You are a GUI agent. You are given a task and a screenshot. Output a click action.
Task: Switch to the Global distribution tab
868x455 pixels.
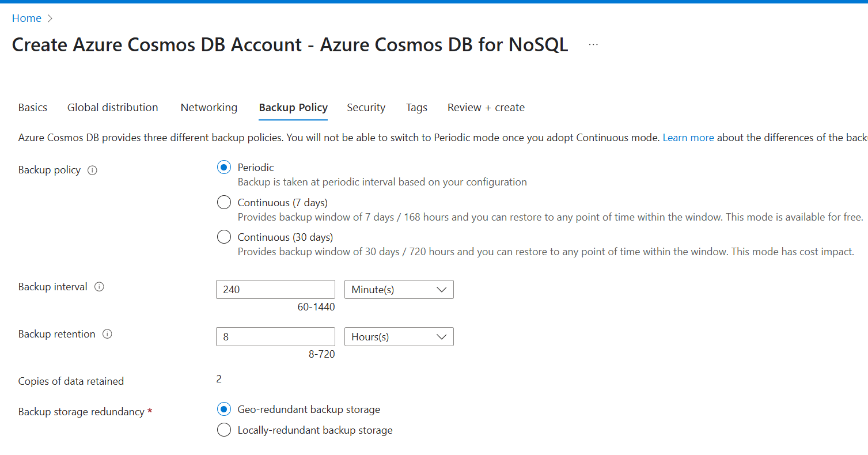(x=113, y=108)
